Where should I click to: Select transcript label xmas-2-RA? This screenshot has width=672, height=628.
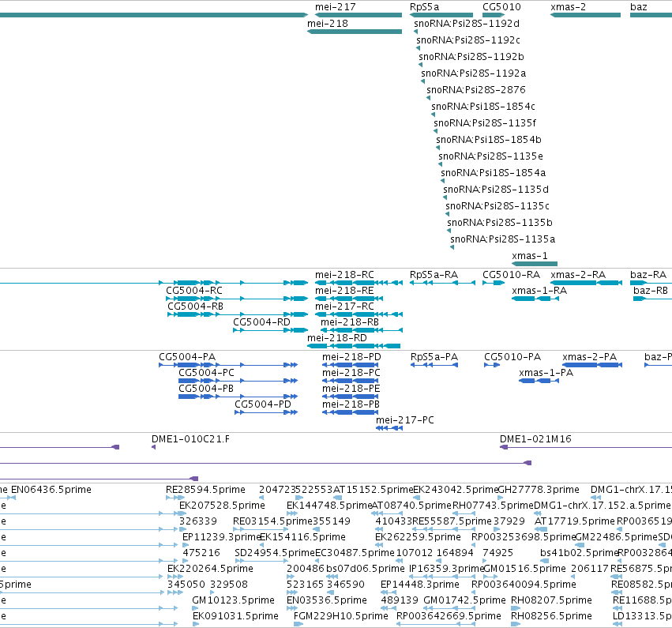pyautogui.click(x=578, y=275)
